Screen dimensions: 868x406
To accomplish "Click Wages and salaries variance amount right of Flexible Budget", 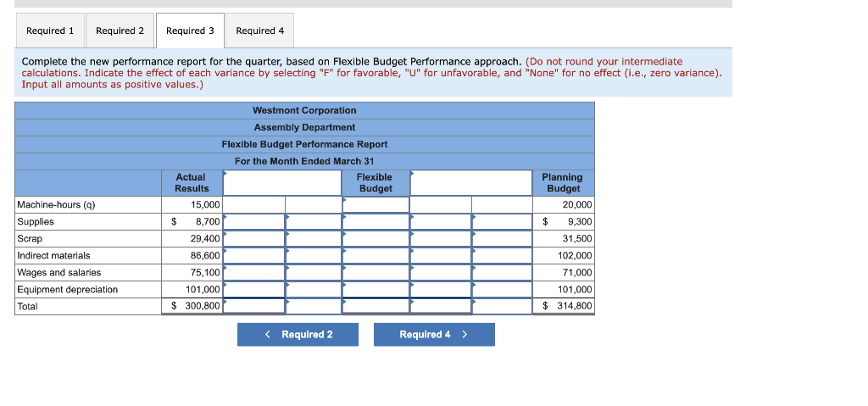I will (441, 273).
